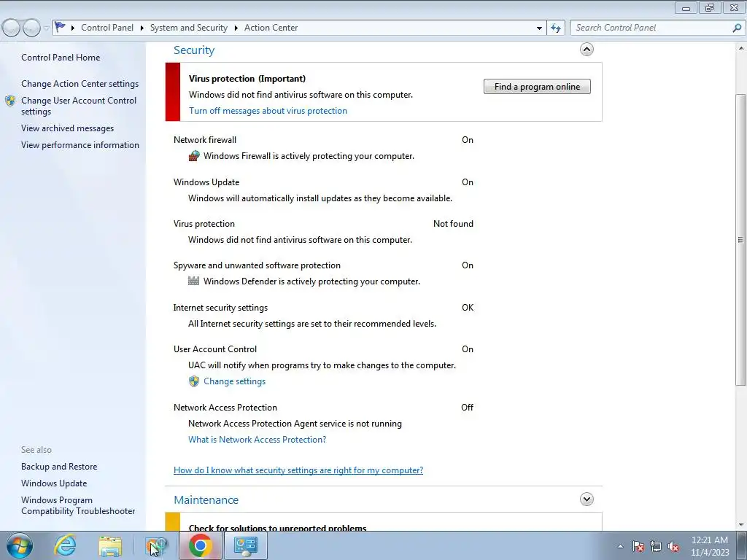Click the scrollbar up arrow

pyautogui.click(x=740, y=48)
